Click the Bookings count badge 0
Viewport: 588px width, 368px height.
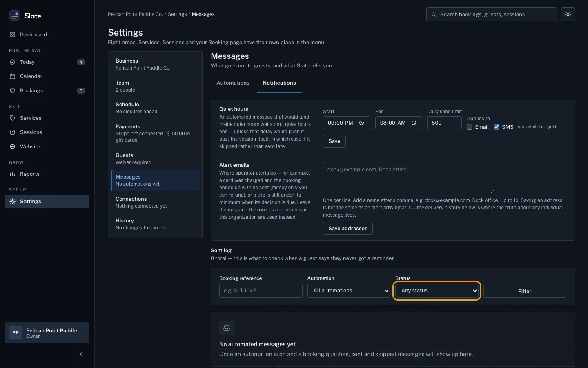pos(81,91)
